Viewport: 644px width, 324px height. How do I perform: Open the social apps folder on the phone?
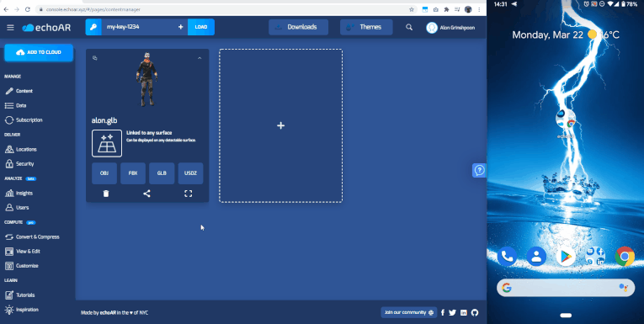[595, 257]
